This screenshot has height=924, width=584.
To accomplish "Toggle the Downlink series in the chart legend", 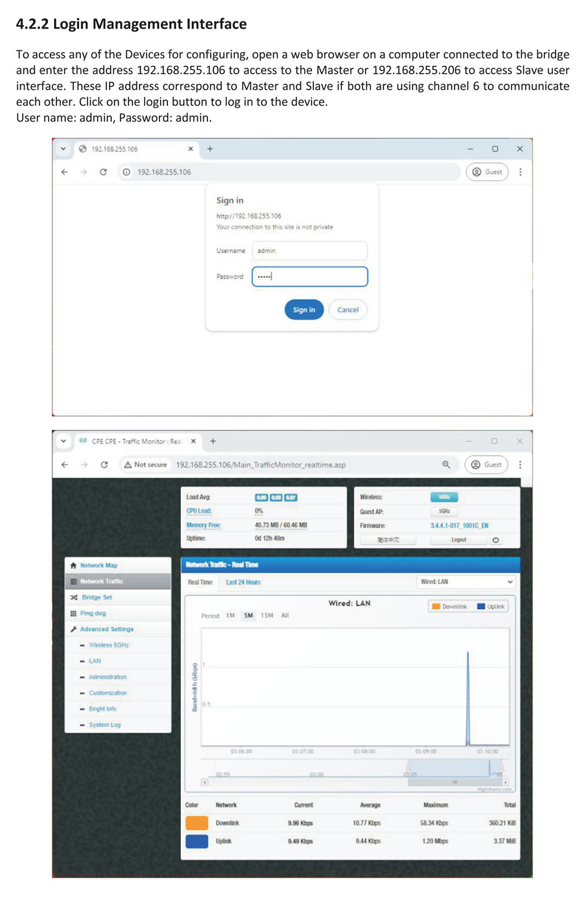I will click(450, 606).
